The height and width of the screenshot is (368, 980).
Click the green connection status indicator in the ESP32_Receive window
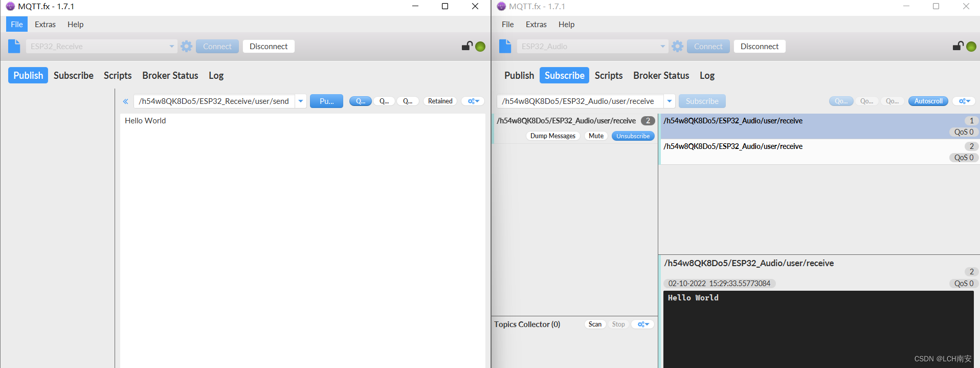[x=480, y=47]
